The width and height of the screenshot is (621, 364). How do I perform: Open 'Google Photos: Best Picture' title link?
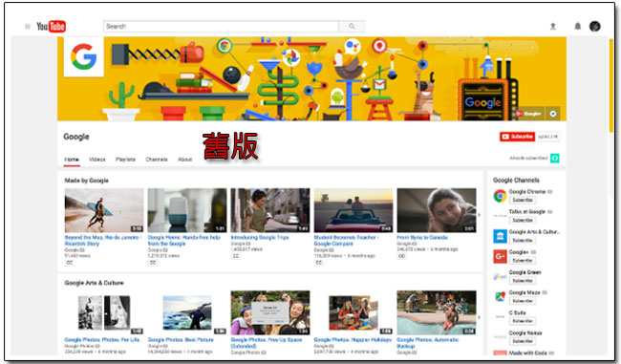pos(181,340)
